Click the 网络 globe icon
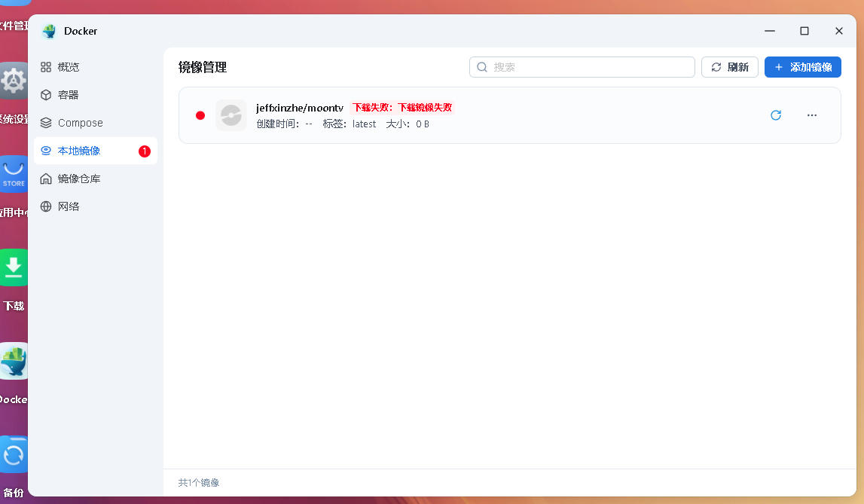Screen dimensions: 864x504 46,206
